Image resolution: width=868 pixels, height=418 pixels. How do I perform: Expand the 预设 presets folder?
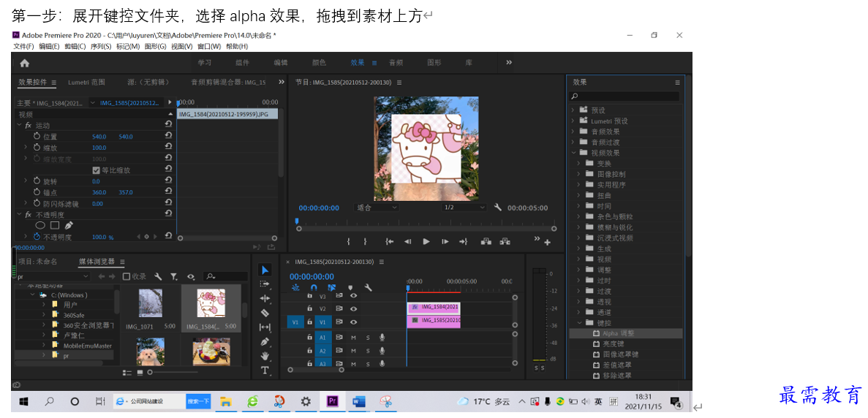(x=573, y=110)
